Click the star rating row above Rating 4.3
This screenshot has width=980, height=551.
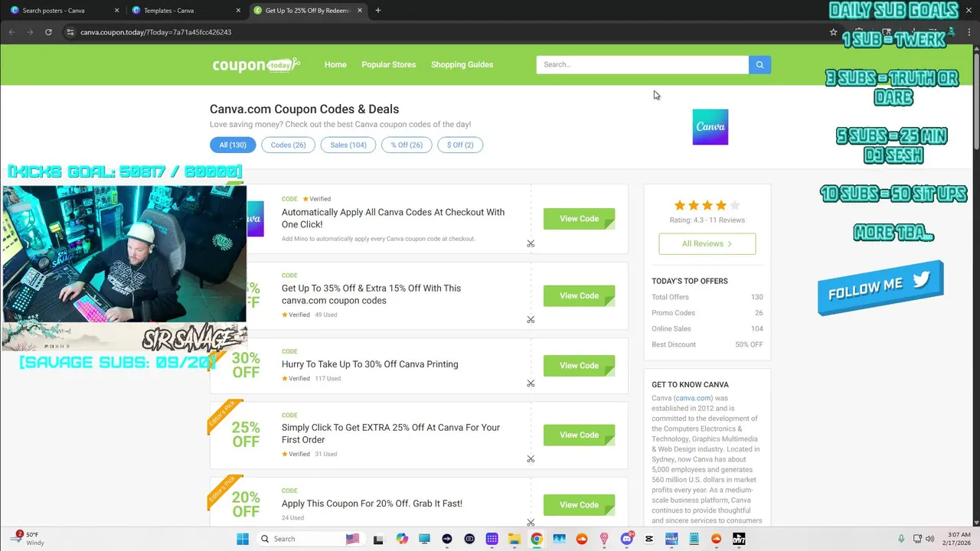click(707, 205)
